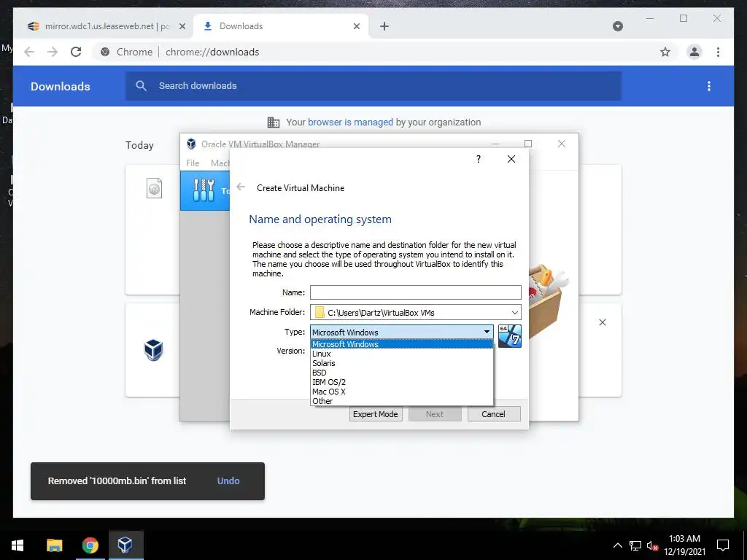The image size is (747, 560).
Task: Pick BSD from the operating system types
Action: 402,373
